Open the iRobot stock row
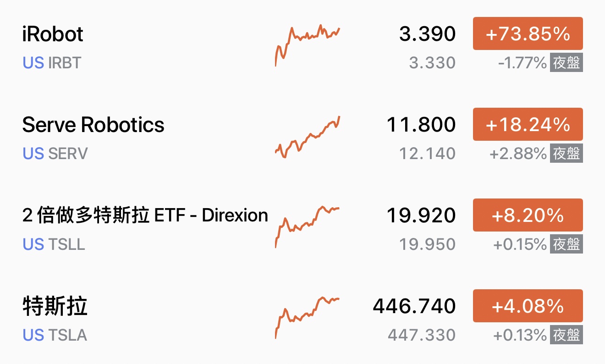Screen dimensions: 605x364 [x=53, y=34]
